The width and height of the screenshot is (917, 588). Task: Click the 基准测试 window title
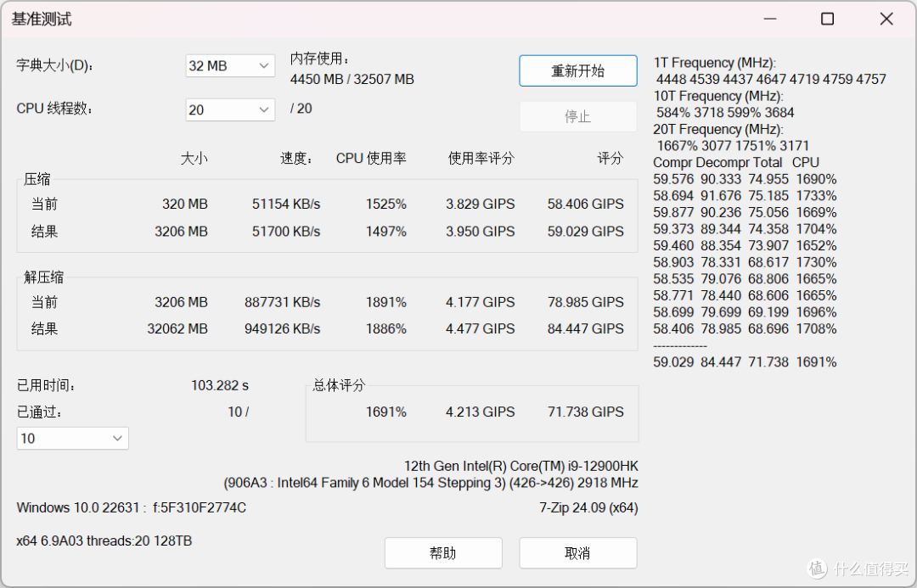click(42, 19)
